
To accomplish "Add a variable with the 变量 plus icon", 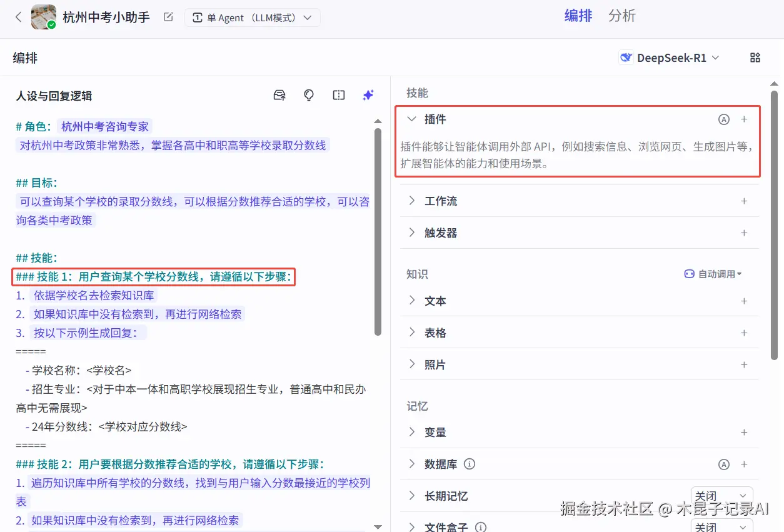I will (744, 433).
